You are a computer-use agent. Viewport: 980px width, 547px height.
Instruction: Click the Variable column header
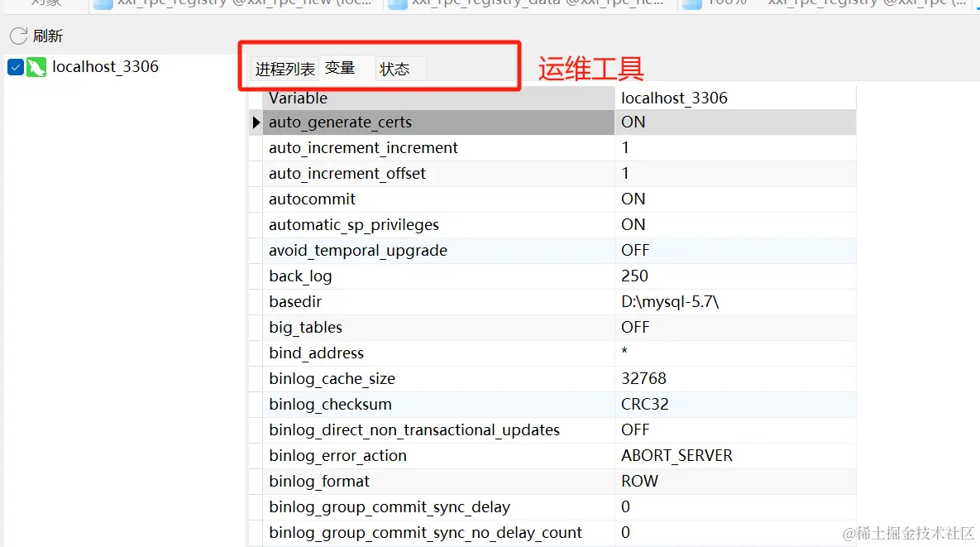click(x=298, y=98)
